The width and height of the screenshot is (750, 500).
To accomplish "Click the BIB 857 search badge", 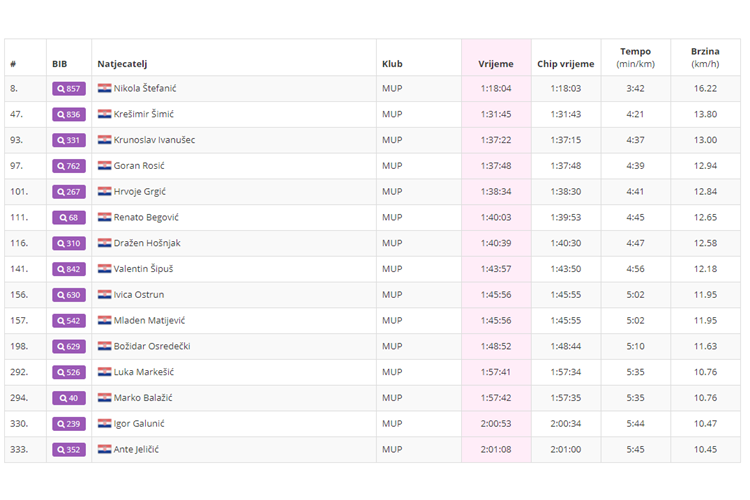I will 69,89.
